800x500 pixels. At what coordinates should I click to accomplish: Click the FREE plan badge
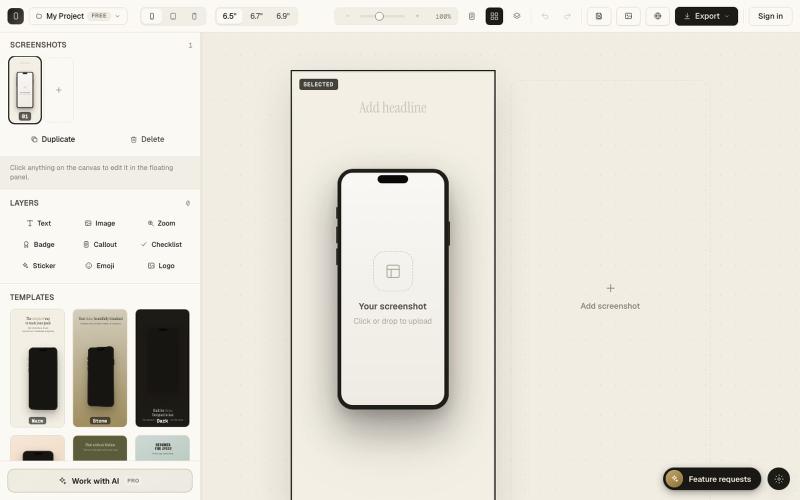coord(99,16)
